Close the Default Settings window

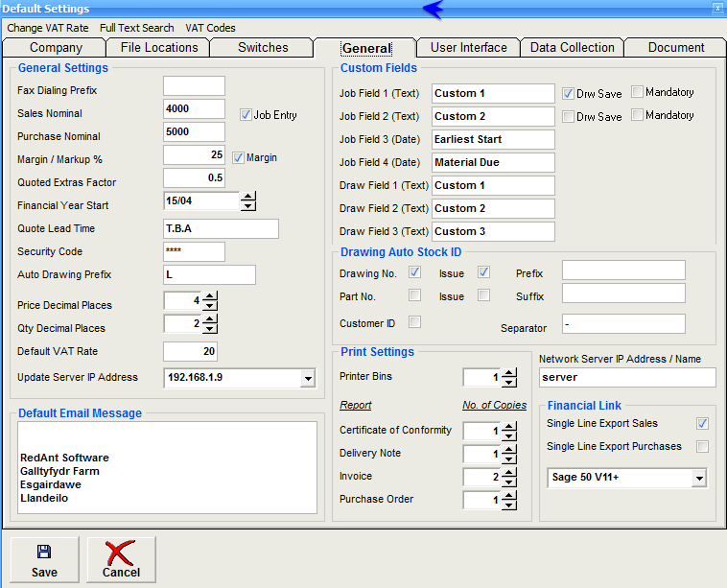[x=717, y=8]
